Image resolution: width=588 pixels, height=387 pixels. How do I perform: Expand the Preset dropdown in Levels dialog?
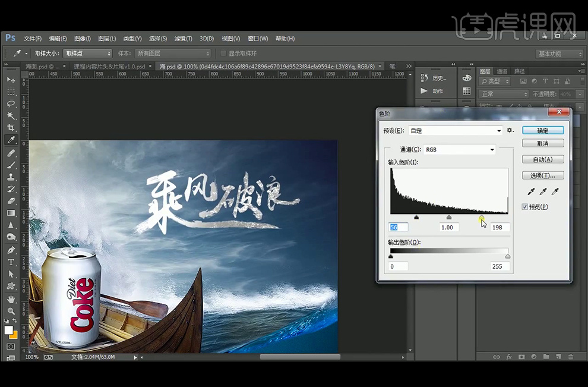click(x=455, y=131)
